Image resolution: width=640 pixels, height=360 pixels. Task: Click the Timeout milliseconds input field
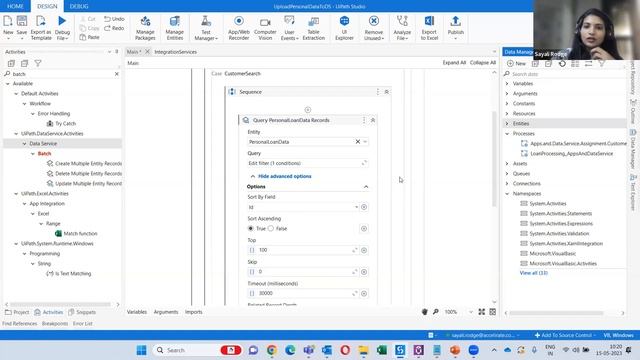coord(304,293)
